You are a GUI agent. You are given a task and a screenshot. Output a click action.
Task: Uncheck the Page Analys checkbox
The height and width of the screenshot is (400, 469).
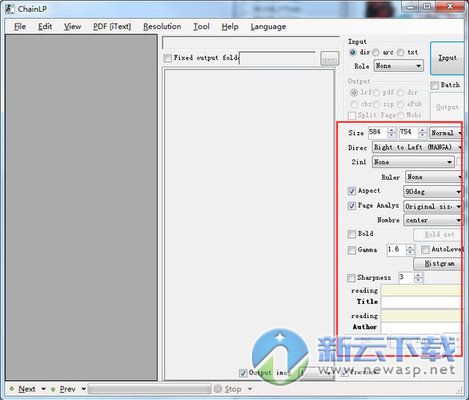[352, 206]
